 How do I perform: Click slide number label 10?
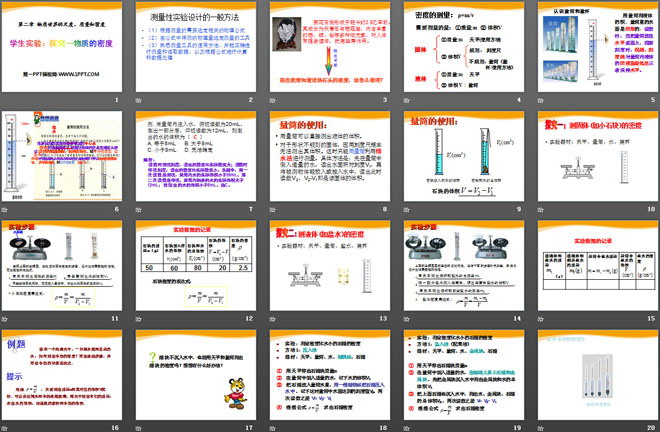click(x=651, y=209)
